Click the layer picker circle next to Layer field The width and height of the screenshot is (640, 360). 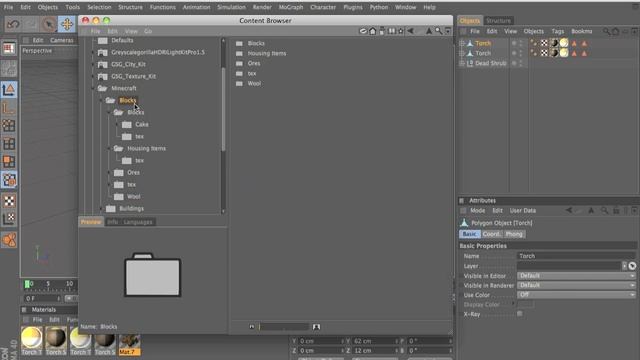coord(632,266)
